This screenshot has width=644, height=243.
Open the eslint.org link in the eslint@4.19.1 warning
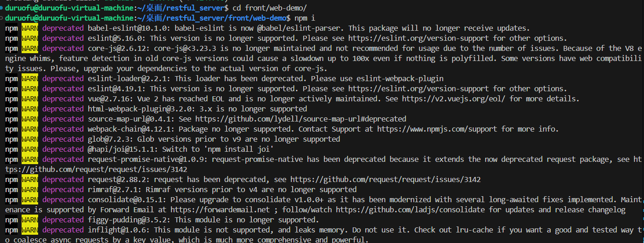tap(416, 89)
